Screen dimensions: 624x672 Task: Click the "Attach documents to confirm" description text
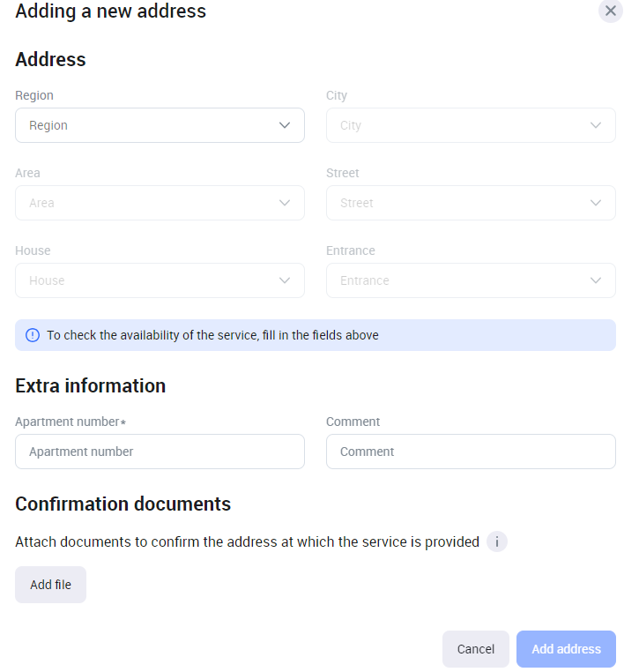pos(247,541)
